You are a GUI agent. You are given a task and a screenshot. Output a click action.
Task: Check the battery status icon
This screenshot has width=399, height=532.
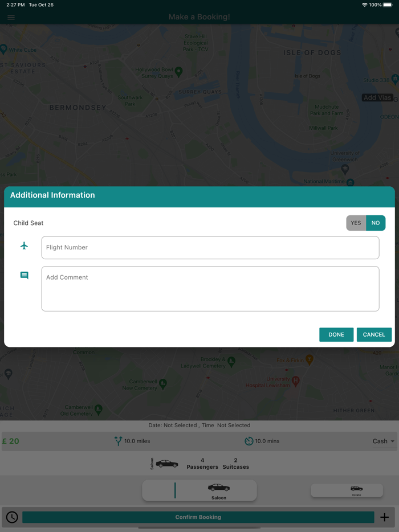tap(388, 5)
